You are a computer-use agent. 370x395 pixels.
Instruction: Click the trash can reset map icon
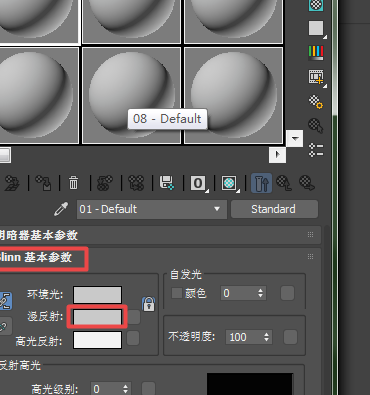(x=74, y=183)
